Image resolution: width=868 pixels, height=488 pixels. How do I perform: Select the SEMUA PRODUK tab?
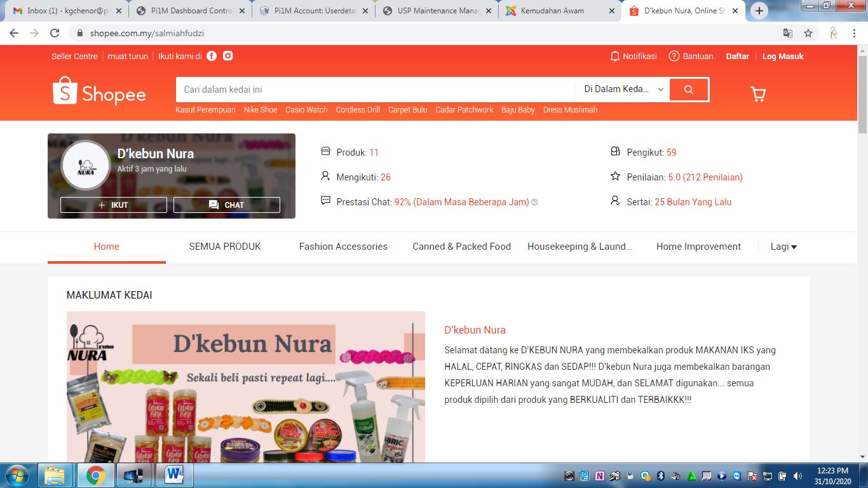point(225,247)
